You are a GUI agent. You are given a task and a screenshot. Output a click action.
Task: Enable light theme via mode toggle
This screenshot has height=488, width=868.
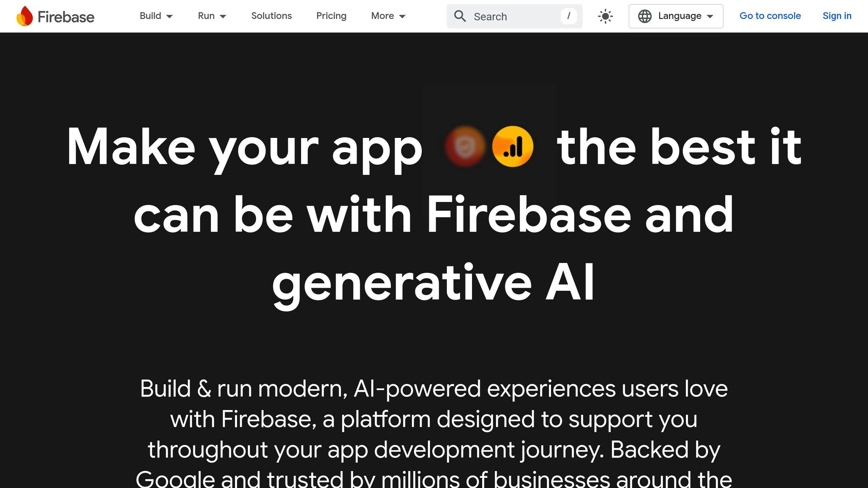pyautogui.click(x=606, y=16)
